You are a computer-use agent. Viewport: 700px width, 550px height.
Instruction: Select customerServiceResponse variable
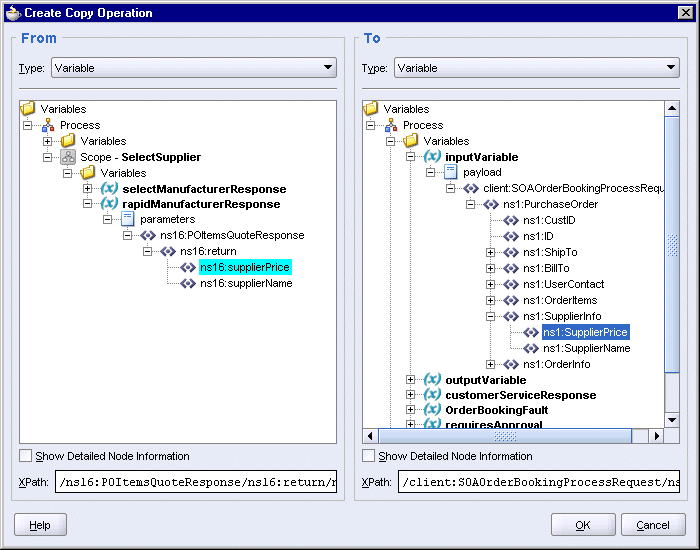point(521,395)
